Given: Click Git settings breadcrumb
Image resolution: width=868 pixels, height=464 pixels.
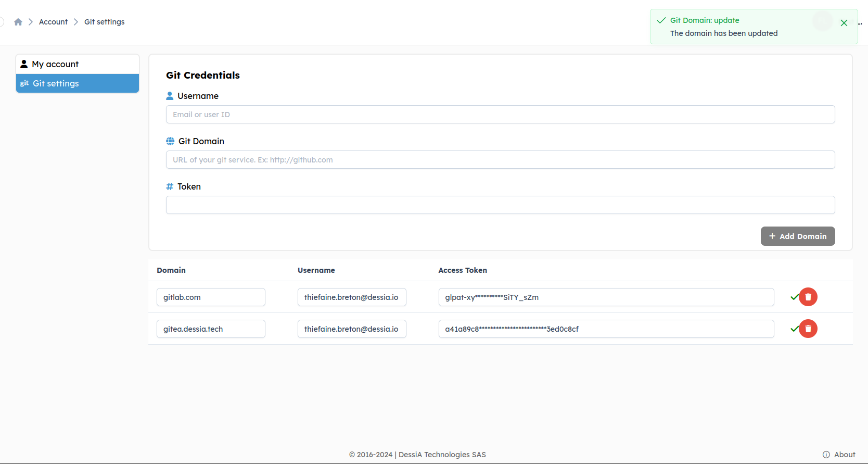Looking at the screenshot, I should coord(104,22).
